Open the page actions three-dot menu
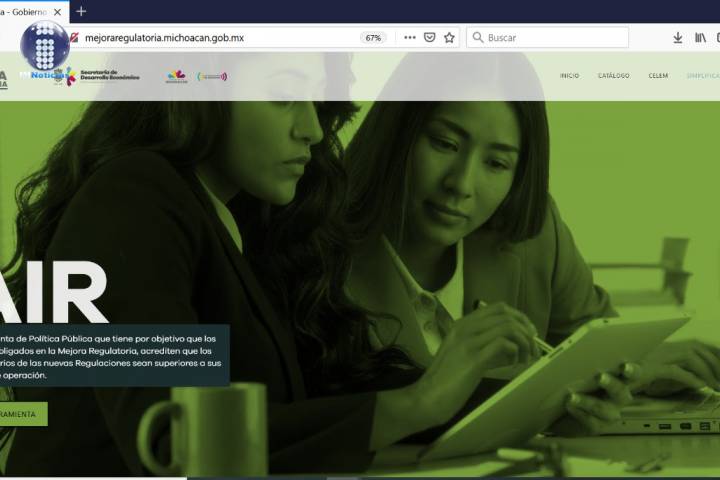 409,38
